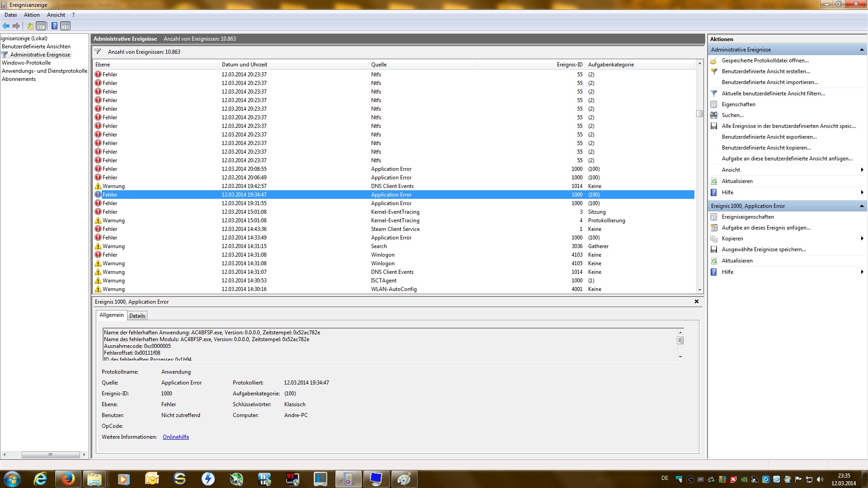
Task: Click the blue Back arrow in toolbar
Action: point(6,26)
